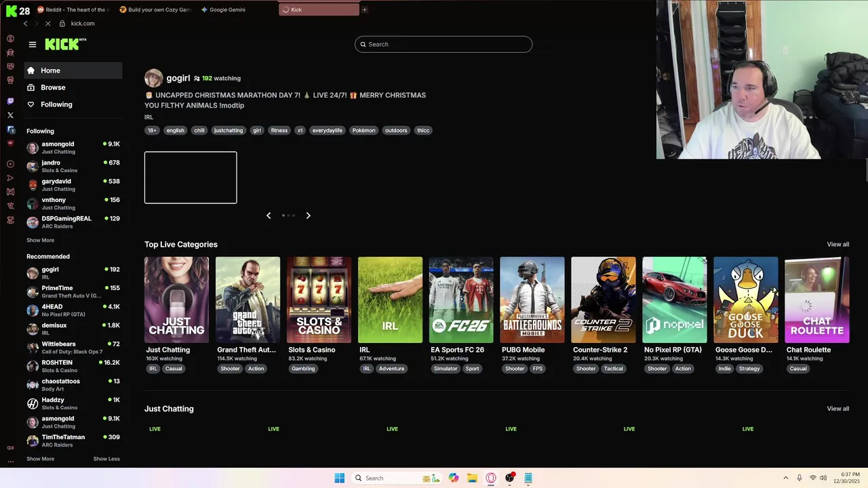Open the volume control in the system tray

click(x=823, y=478)
